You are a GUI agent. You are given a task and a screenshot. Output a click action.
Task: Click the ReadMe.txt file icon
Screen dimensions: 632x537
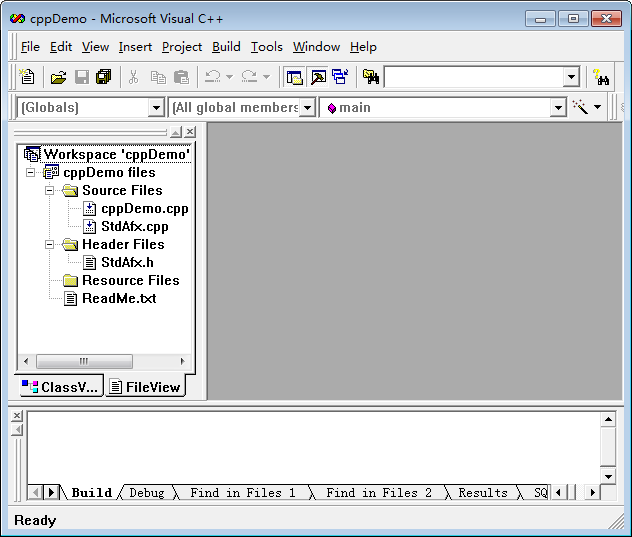[71, 298]
